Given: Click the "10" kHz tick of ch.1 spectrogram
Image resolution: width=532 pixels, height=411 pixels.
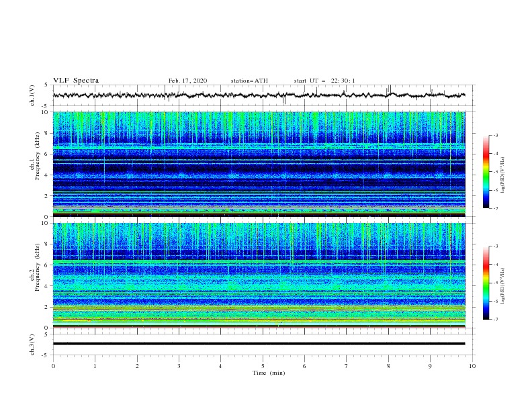Looking at the screenshot, I should coord(46,112).
